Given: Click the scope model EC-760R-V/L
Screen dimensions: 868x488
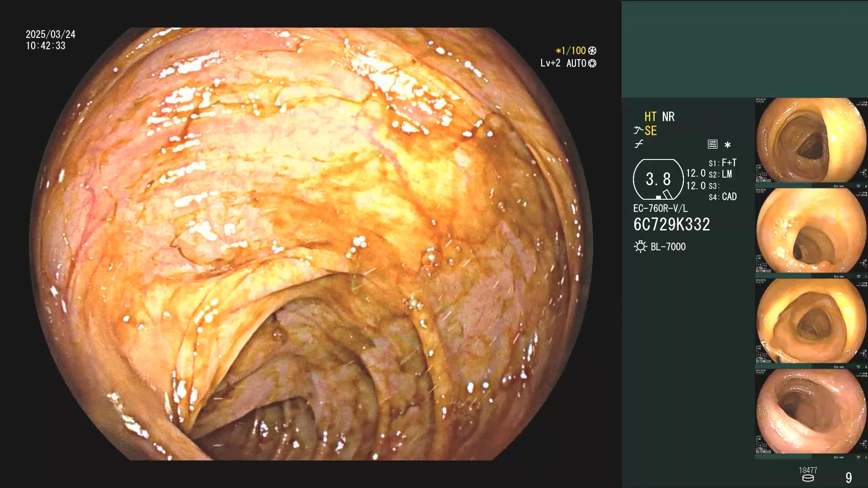Looking at the screenshot, I should (x=660, y=208).
